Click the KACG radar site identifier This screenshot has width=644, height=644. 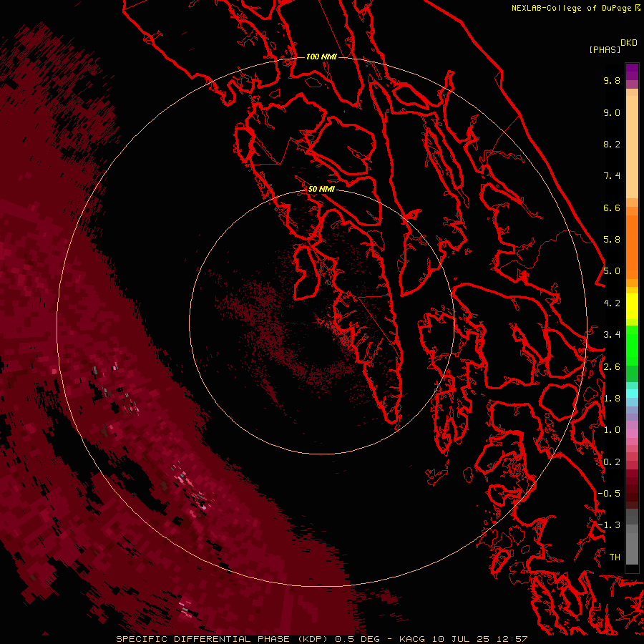(412, 639)
